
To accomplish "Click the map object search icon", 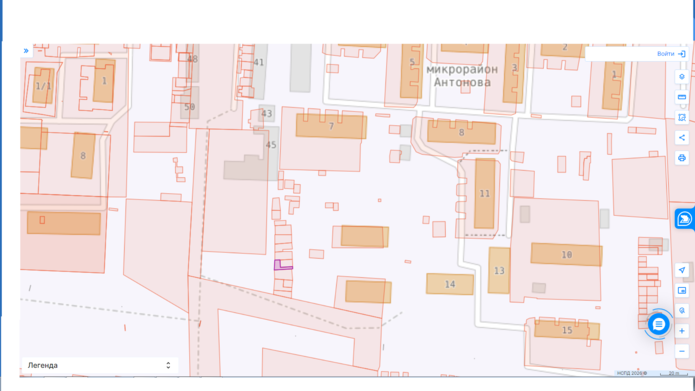I will (682, 310).
